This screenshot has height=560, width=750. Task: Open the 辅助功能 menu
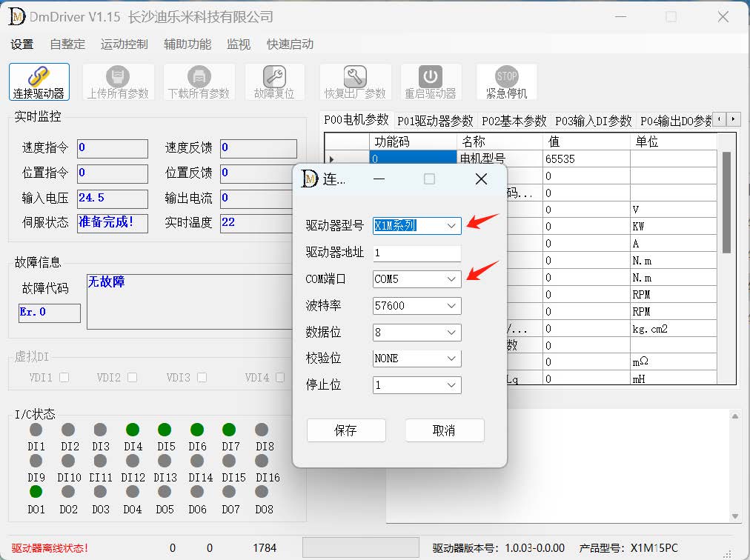pos(187,44)
